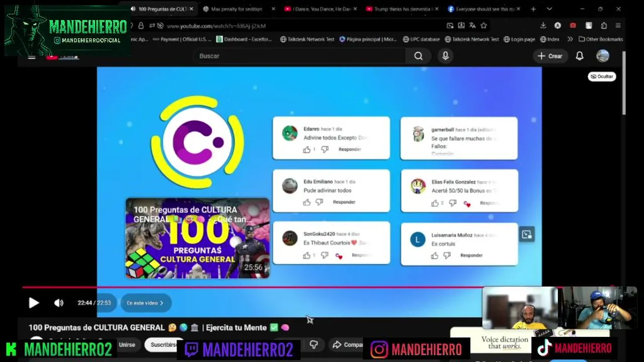The width and height of the screenshot is (644, 362).
Task: Click the YouTube search magnifier button
Action: coord(419,56)
